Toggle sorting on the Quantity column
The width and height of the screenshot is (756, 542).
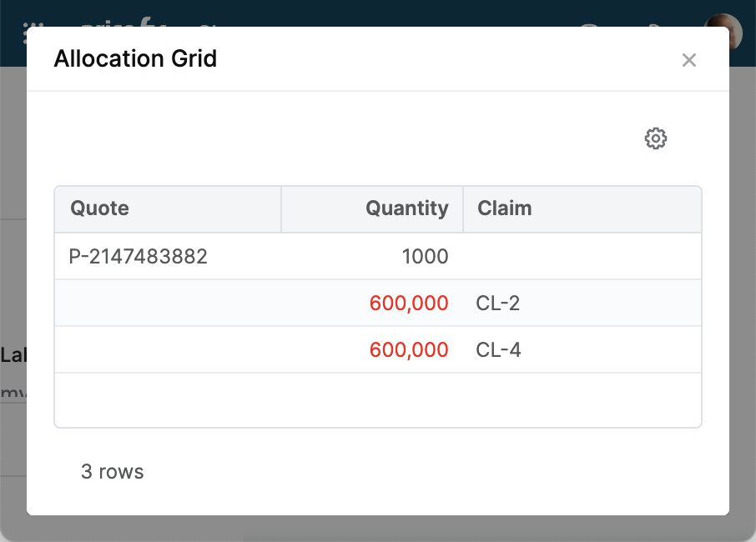click(x=406, y=208)
